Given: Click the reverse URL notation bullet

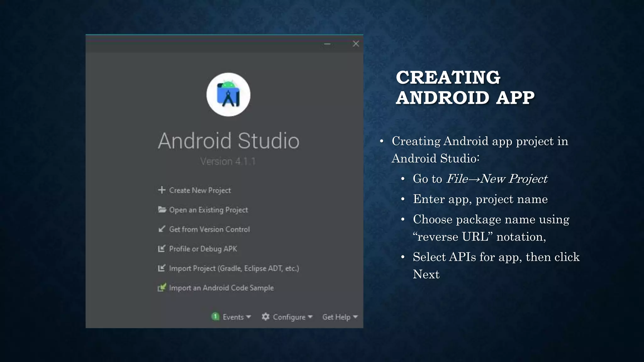Looking at the screenshot, I should click(x=491, y=228).
